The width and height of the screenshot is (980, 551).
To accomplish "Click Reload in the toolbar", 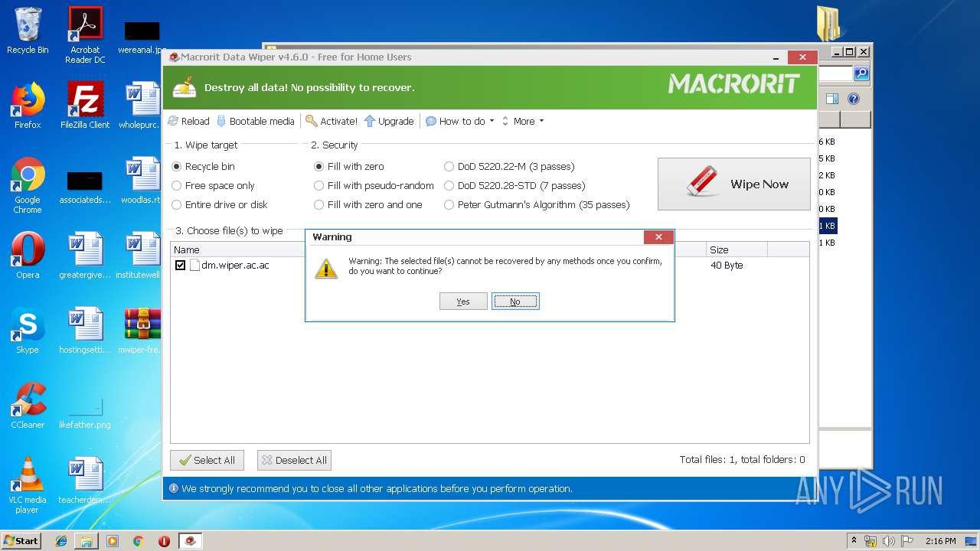I will coord(188,121).
